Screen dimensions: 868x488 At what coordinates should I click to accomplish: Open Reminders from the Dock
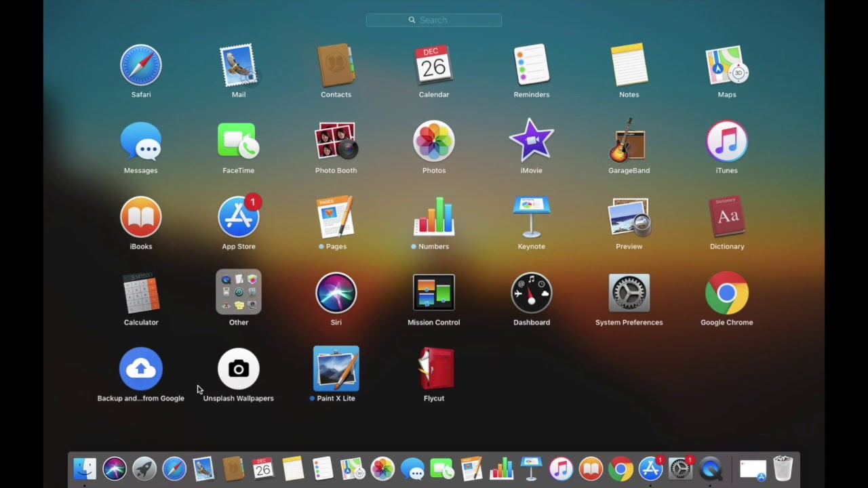coord(323,468)
